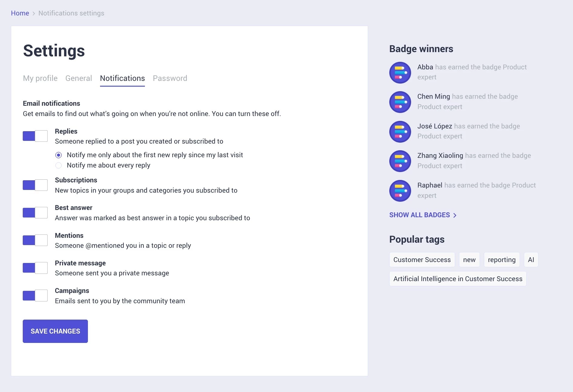Turn off the Replies email toggle
The height and width of the screenshot is (392, 573).
pyautogui.click(x=35, y=136)
